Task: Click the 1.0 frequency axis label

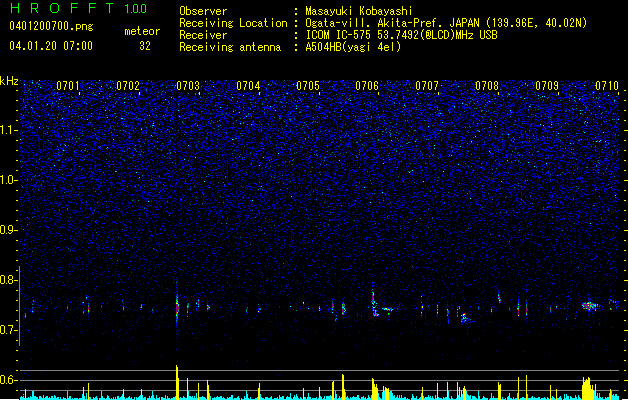Action: coord(9,180)
